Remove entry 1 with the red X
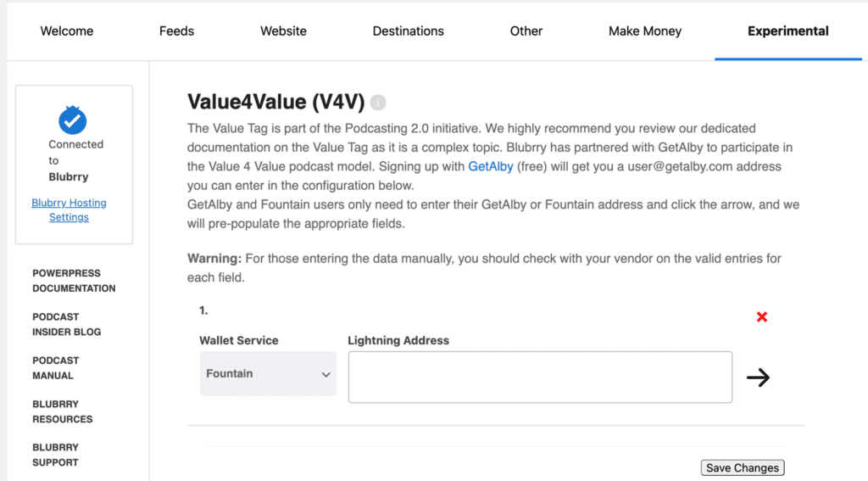This screenshot has height=481, width=868. [x=762, y=317]
